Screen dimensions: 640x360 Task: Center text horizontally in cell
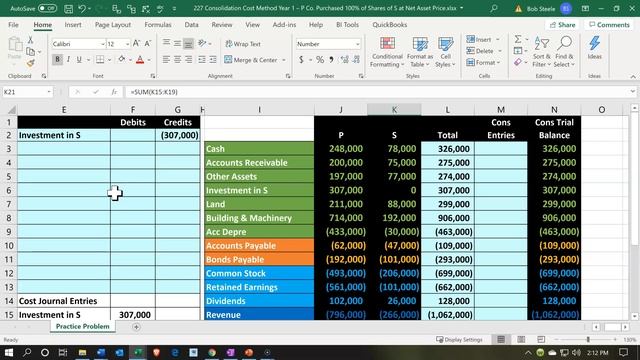177,60
